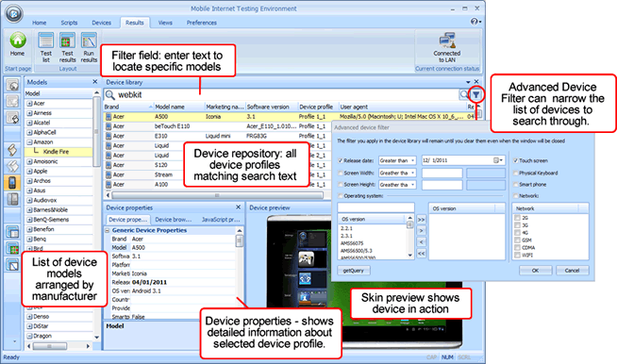Open the Preferences ribbon tab
This screenshot has height=364, width=617.
tap(202, 23)
